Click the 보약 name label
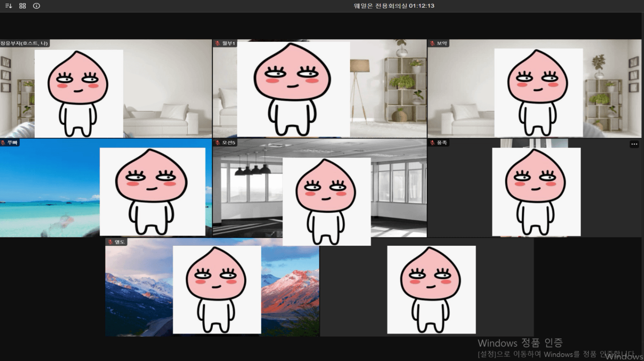This screenshot has height=361, width=644. pyautogui.click(x=442, y=43)
